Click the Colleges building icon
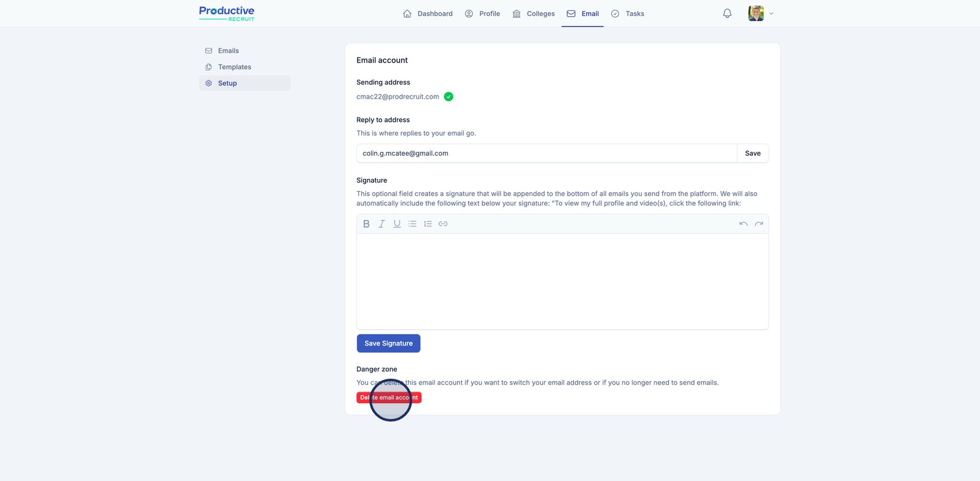980x481 pixels. (516, 13)
